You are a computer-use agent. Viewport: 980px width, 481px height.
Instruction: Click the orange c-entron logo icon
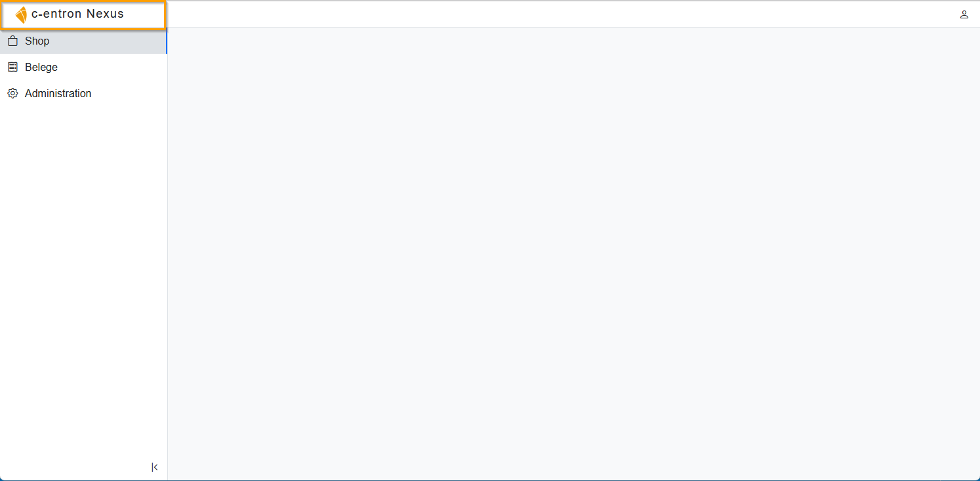click(x=21, y=14)
